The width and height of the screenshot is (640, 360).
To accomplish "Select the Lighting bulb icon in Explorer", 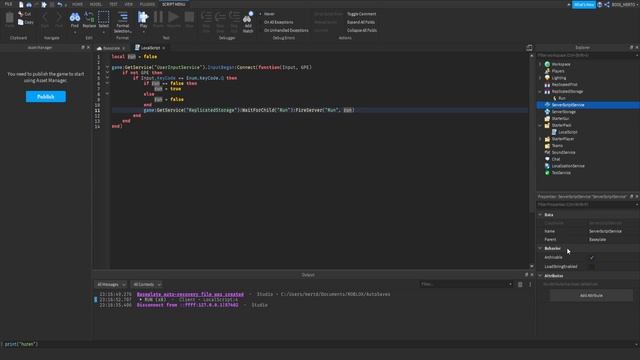I will [547, 78].
